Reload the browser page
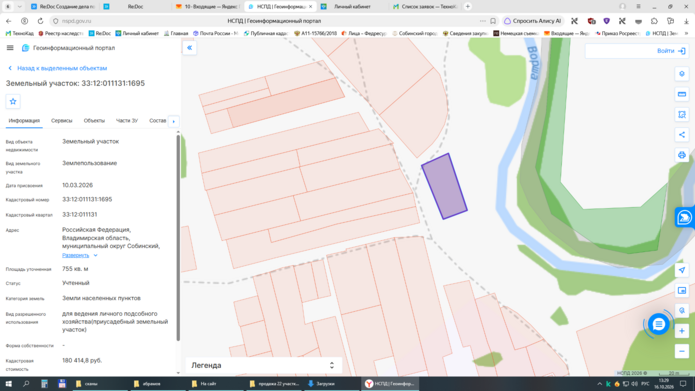Screen dimensions: 695x391 [40, 21]
